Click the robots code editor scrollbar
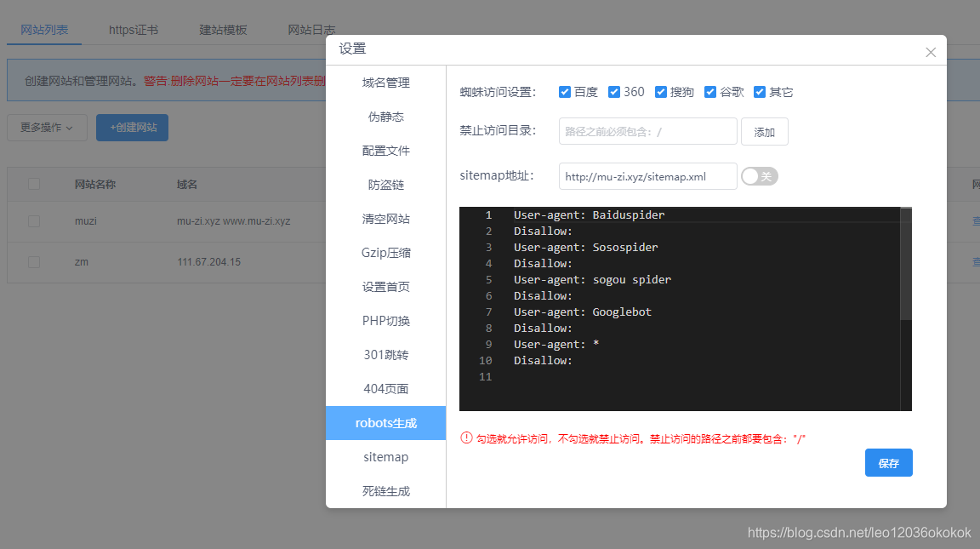Viewport: 980px width, 549px height. coord(906,265)
